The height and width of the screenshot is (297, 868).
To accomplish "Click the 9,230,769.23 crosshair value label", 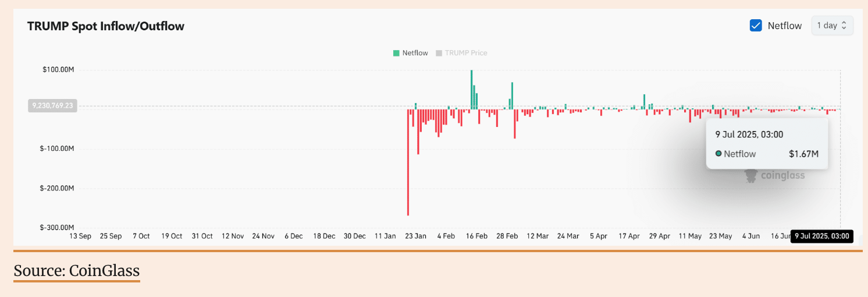I will [53, 105].
